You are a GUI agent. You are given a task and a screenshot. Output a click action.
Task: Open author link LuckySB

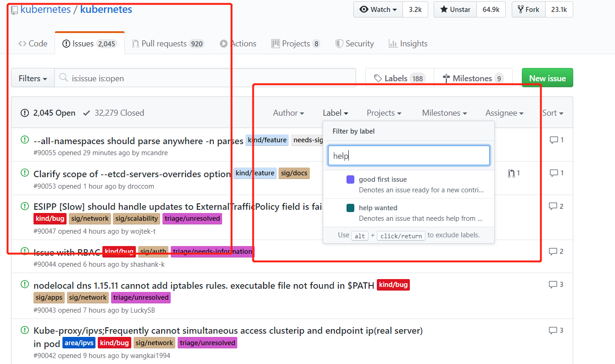(x=143, y=310)
